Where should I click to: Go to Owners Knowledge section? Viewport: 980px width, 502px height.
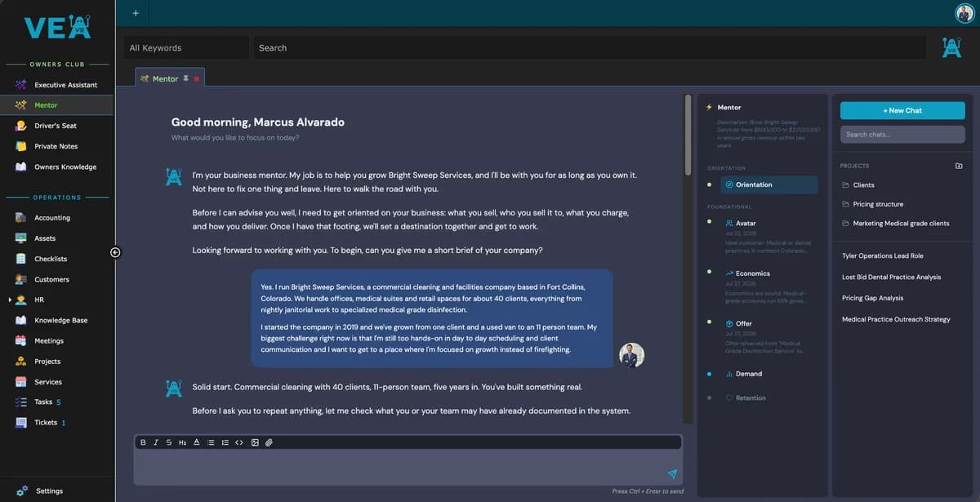click(57, 167)
